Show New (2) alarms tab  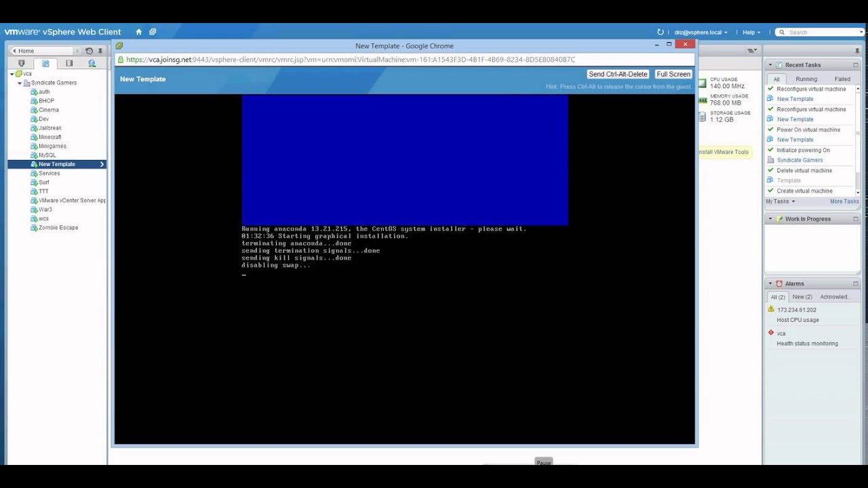point(802,297)
